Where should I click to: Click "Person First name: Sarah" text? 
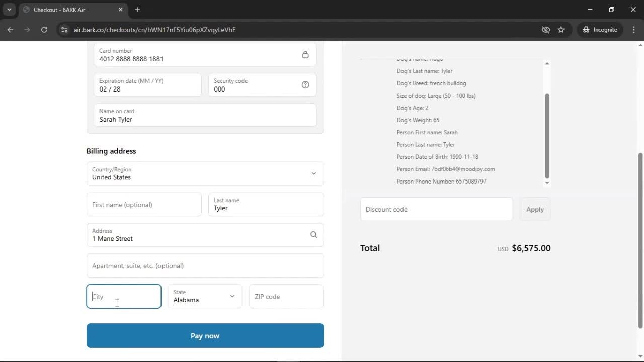pos(427,132)
